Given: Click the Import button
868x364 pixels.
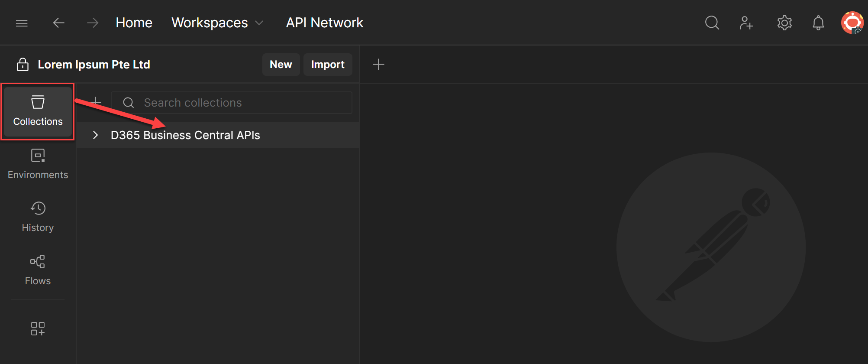Looking at the screenshot, I should (x=328, y=65).
